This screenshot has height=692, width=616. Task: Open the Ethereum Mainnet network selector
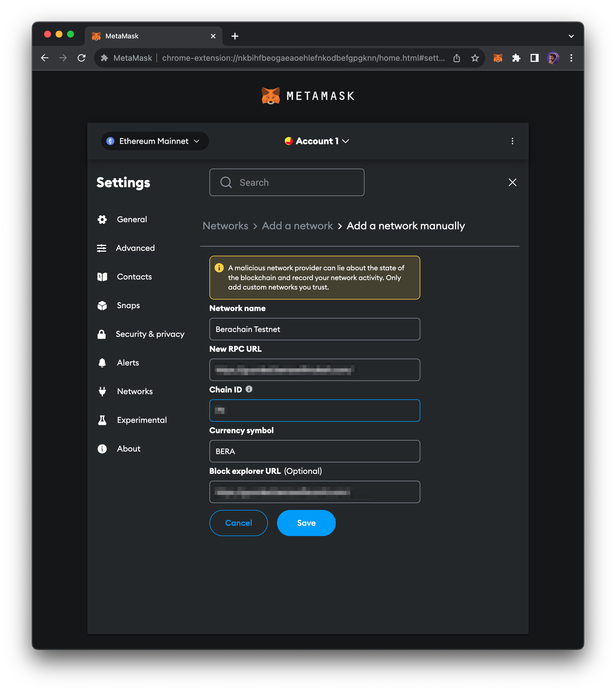(154, 141)
